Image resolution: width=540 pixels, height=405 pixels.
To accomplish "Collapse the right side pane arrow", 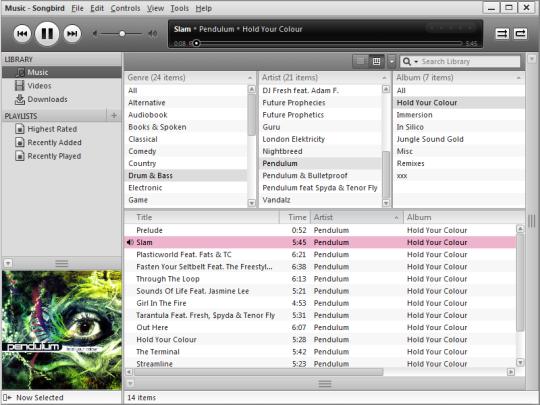I will (x=532, y=59).
